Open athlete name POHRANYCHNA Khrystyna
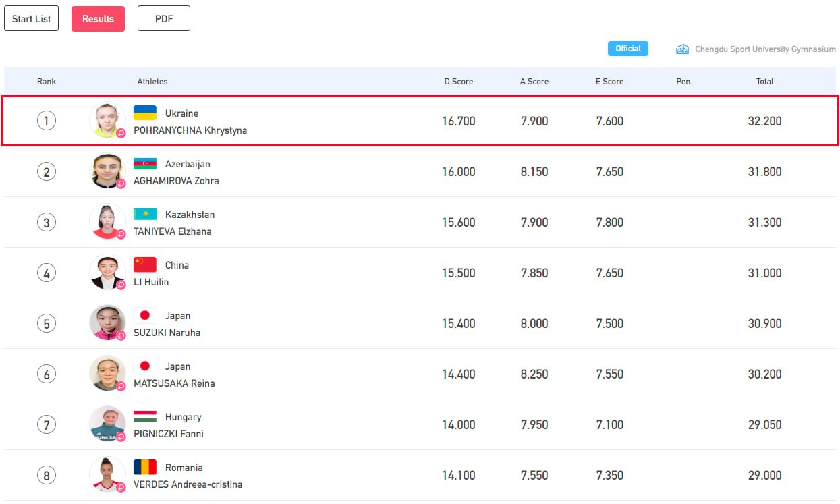This screenshot has width=840, height=504. 190,130
